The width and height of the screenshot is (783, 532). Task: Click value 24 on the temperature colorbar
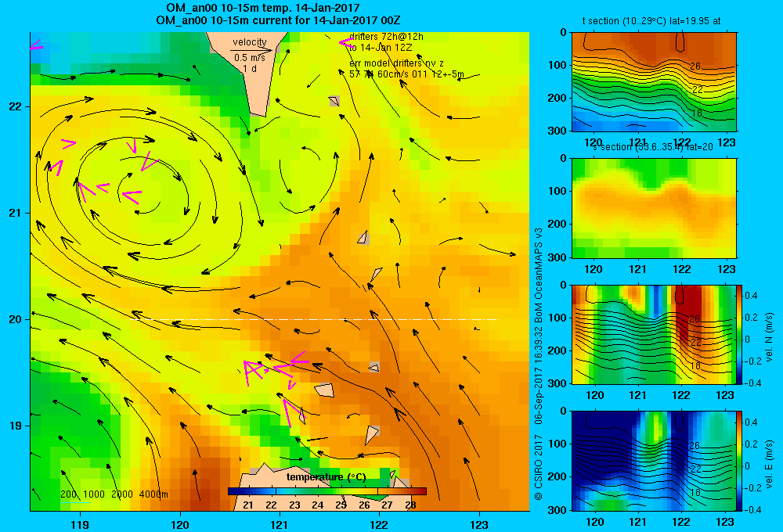click(318, 505)
